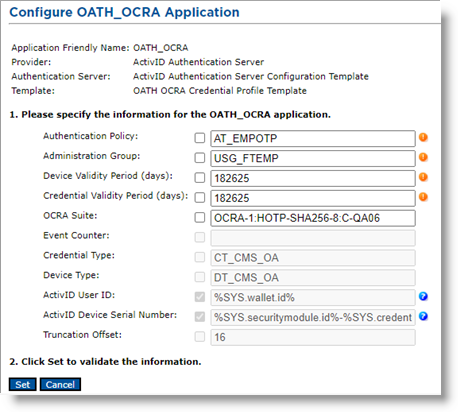Cancel the OATH_OCRA configuration

click(x=60, y=384)
